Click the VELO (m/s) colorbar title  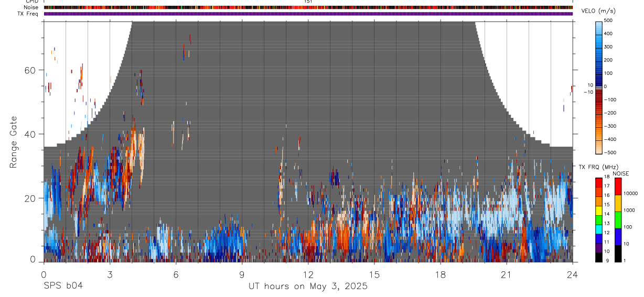(x=598, y=11)
